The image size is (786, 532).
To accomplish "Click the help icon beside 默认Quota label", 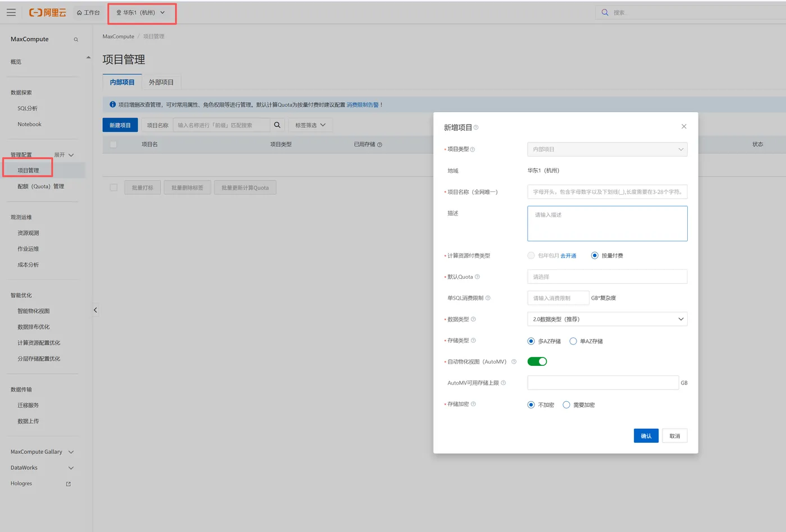I will click(477, 277).
